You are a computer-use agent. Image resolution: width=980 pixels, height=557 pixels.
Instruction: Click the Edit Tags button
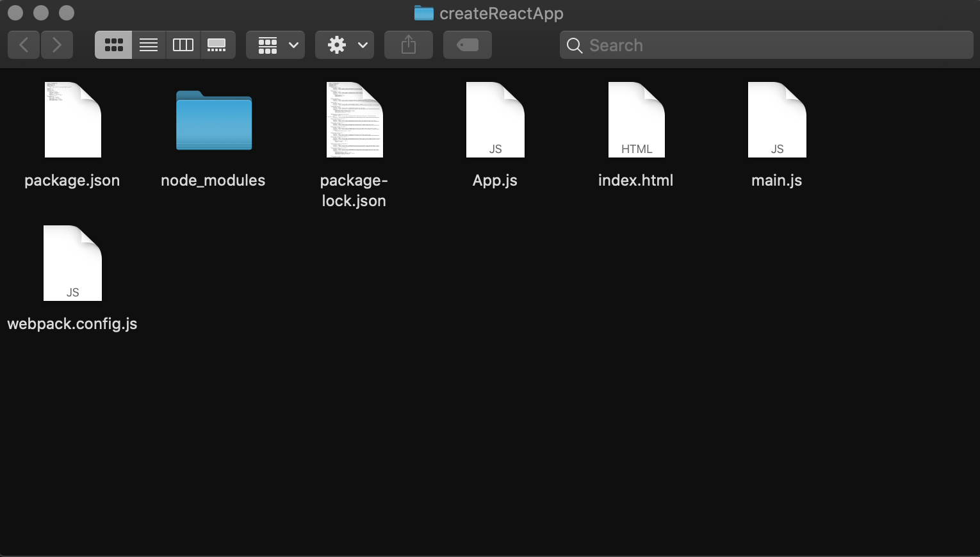click(468, 45)
